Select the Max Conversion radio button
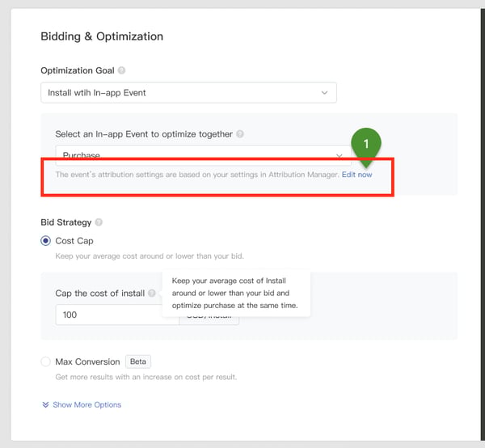This screenshot has width=485, height=448. [x=46, y=361]
